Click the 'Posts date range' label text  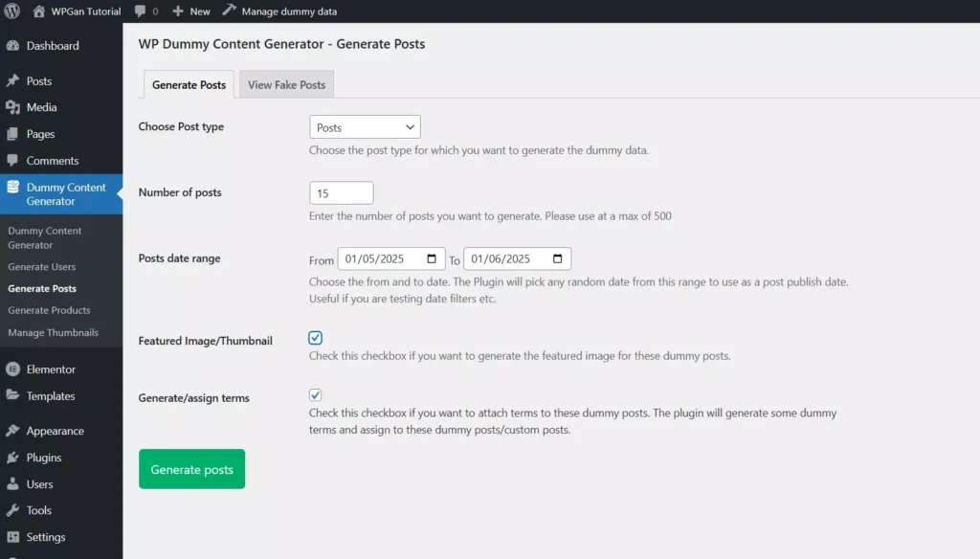(x=179, y=258)
